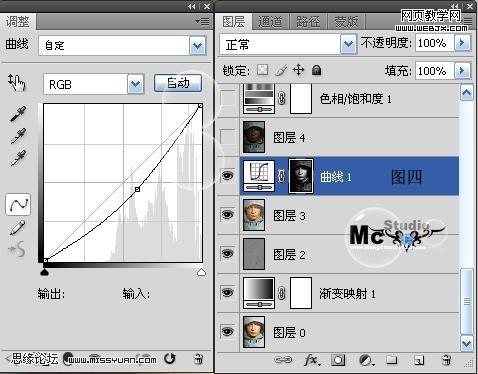Open the 不透明度 slider arrow

coord(463,43)
